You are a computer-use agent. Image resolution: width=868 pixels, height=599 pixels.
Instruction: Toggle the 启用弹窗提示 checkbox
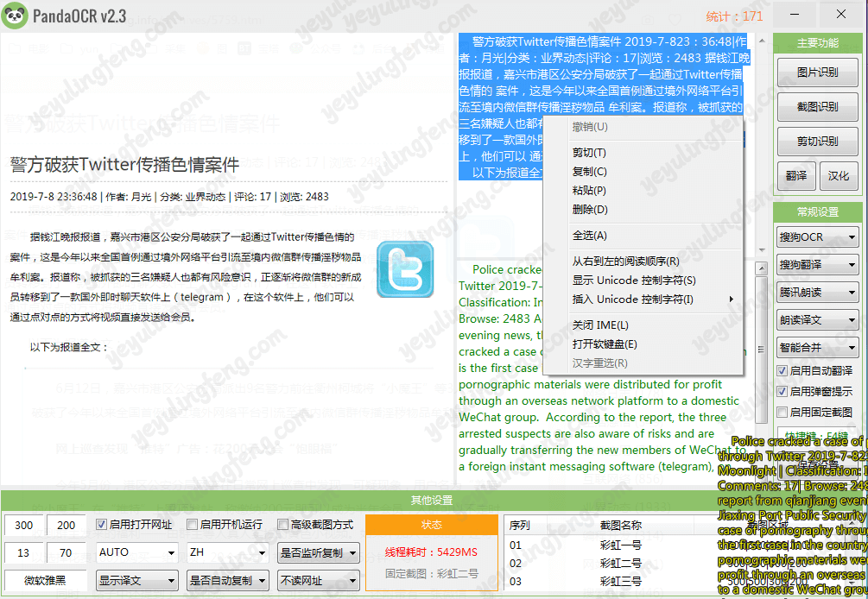[782, 392]
